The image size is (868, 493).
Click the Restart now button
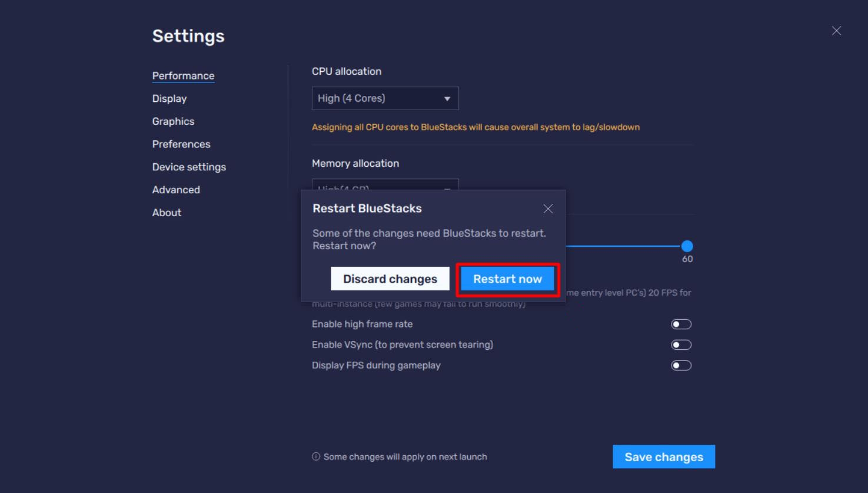click(507, 279)
